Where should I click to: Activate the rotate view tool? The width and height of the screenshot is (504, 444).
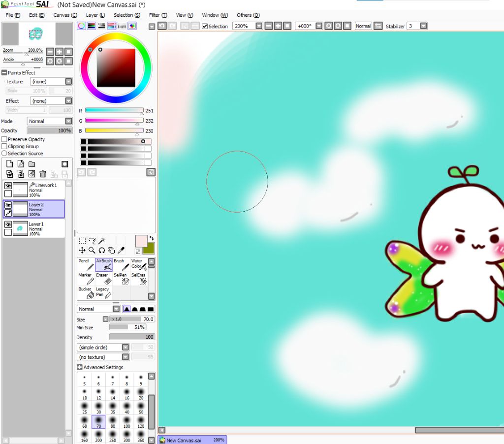(x=101, y=250)
